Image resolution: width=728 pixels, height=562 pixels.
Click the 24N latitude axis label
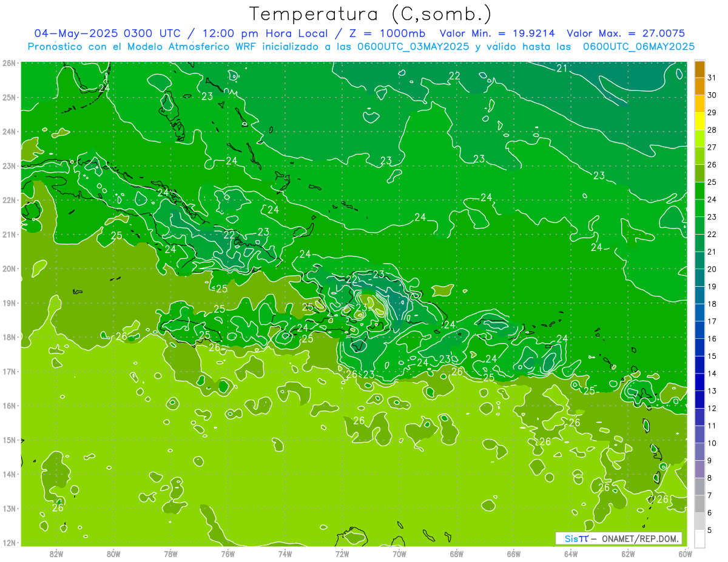tap(8, 132)
